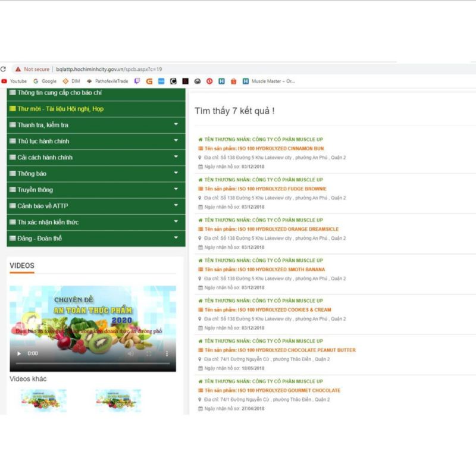476x476 pixels.
Task: Open the DIM bookmark
Action: click(x=71, y=82)
